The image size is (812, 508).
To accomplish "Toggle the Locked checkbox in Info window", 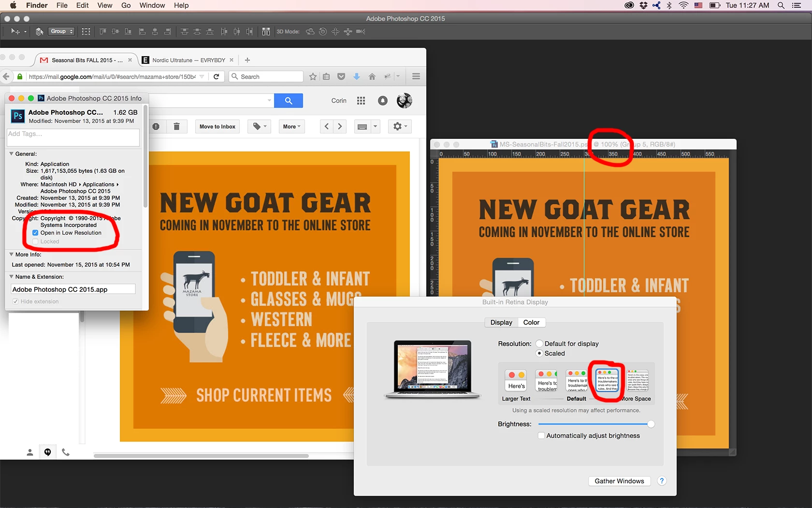I will point(35,241).
